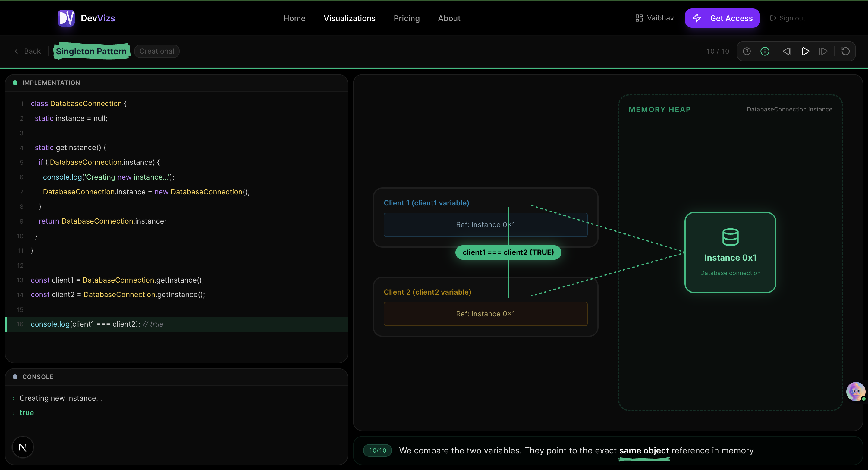Step back to previous visualization step
The height and width of the screenshot is (470, 868).
[787, 51]
